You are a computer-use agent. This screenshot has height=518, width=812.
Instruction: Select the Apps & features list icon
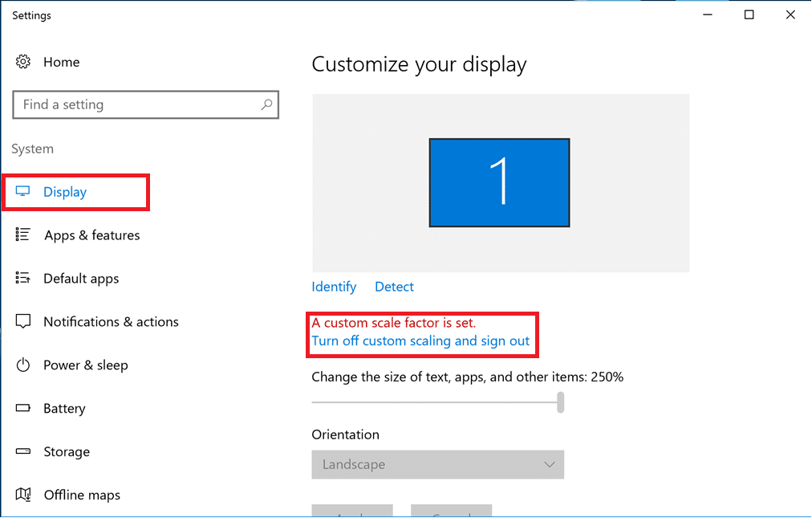(x=24, y=235)
